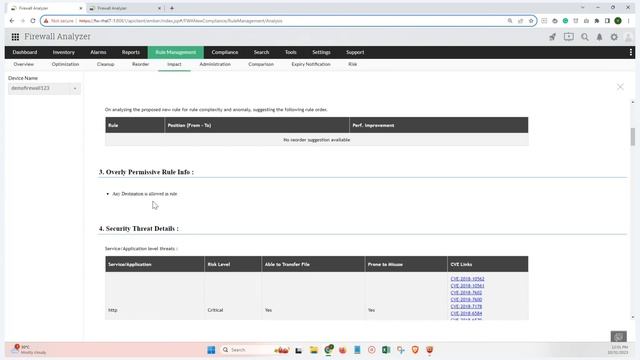The height and width of the screenshot is (360, 640).
Task: Open the nav bar vertical ellipsis menu
Action: pyautogui.click(x=631, y=52)
